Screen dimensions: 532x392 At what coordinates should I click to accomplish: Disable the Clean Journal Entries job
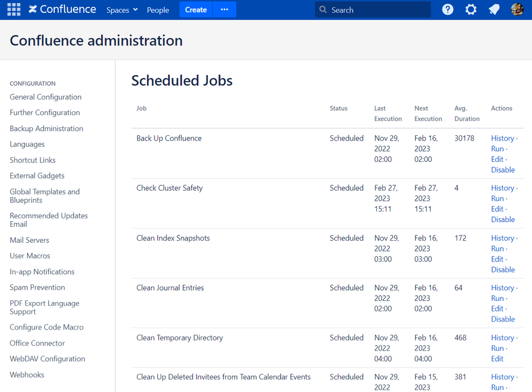pos(503,320)
